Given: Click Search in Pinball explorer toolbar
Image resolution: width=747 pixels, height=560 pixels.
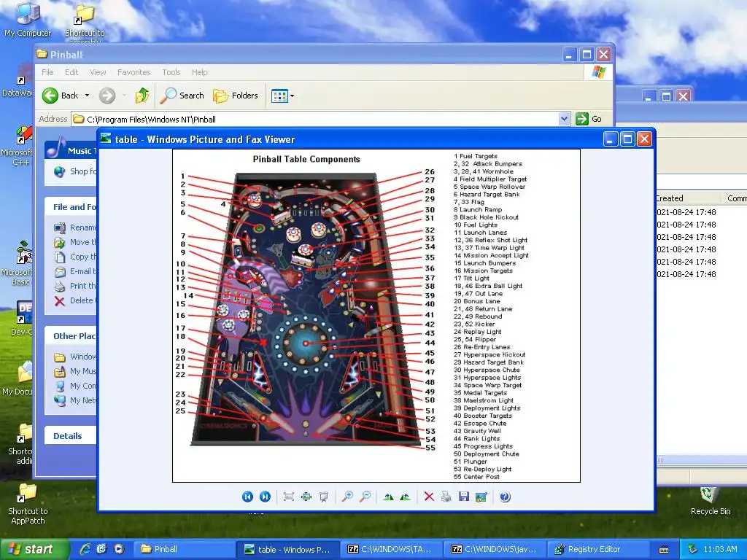Looking at the screenshot, I should point(182,96).
